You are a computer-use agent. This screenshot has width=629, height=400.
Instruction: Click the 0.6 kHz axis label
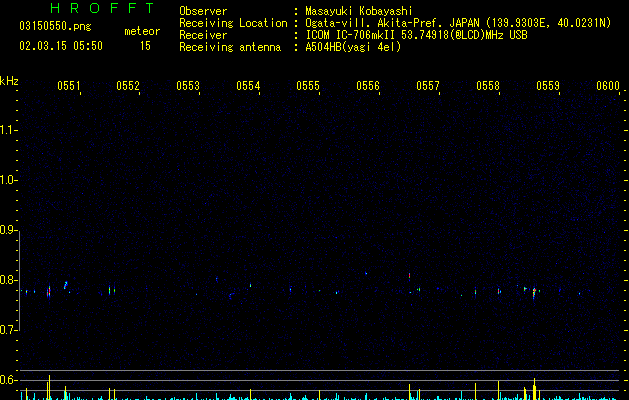[8, 380]
